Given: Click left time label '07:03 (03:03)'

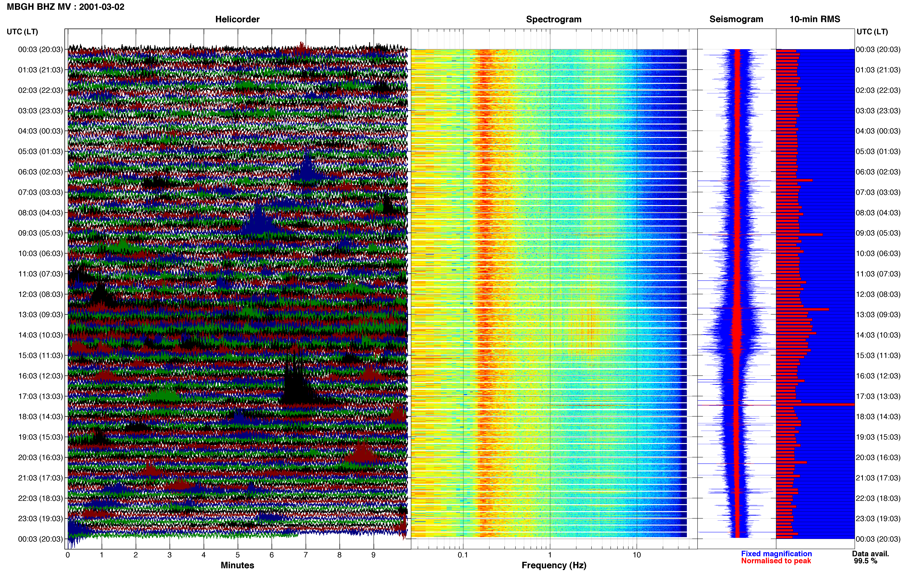Looking at the screenshot, I should (x=40, y=192).
